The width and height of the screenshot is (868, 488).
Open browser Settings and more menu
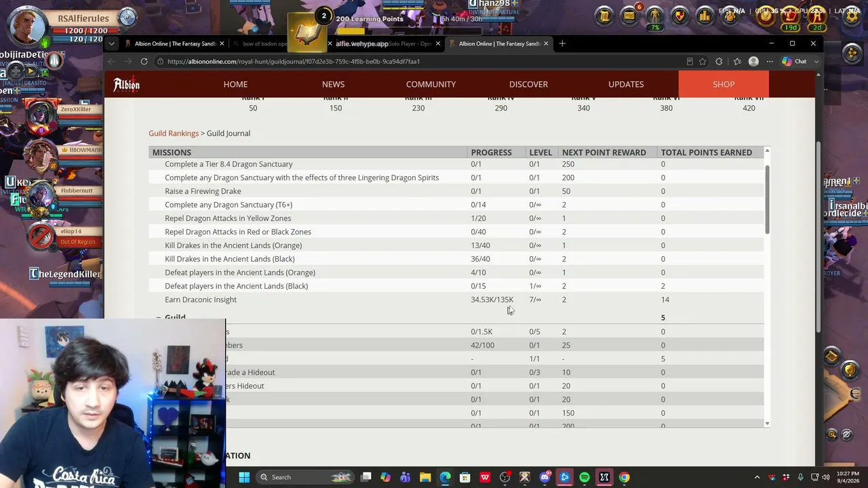point(770,61)
